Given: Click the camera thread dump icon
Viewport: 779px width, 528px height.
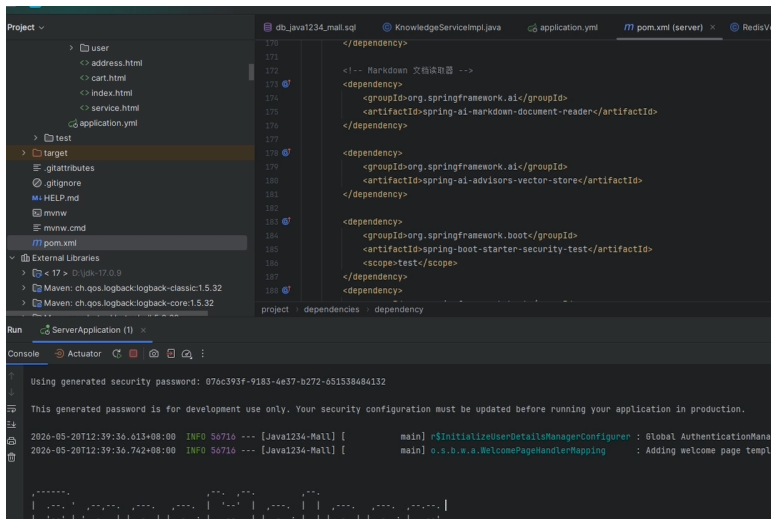Looking at the screenshot, I should click(154, 354).
